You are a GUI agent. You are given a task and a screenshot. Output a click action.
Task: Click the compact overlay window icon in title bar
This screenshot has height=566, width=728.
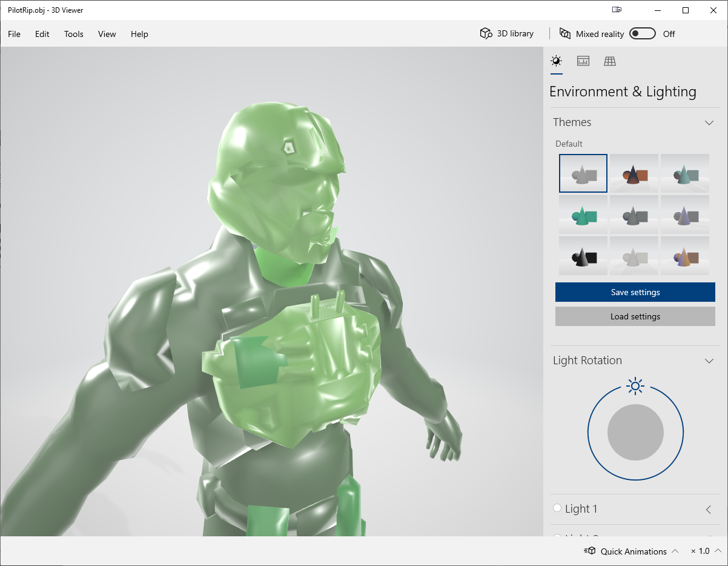pos(617,10)
